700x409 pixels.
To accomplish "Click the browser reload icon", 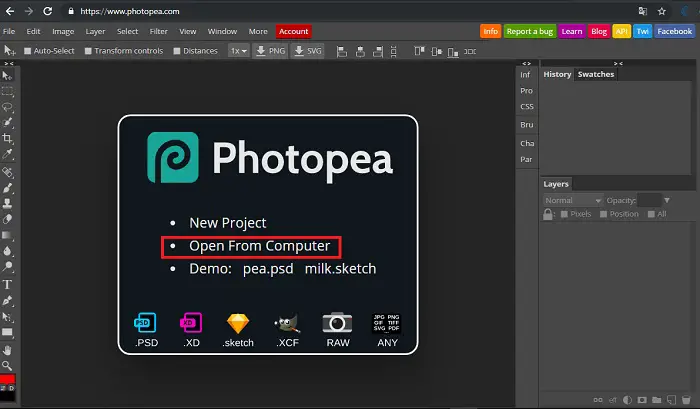I will click(x=47, y=11).
